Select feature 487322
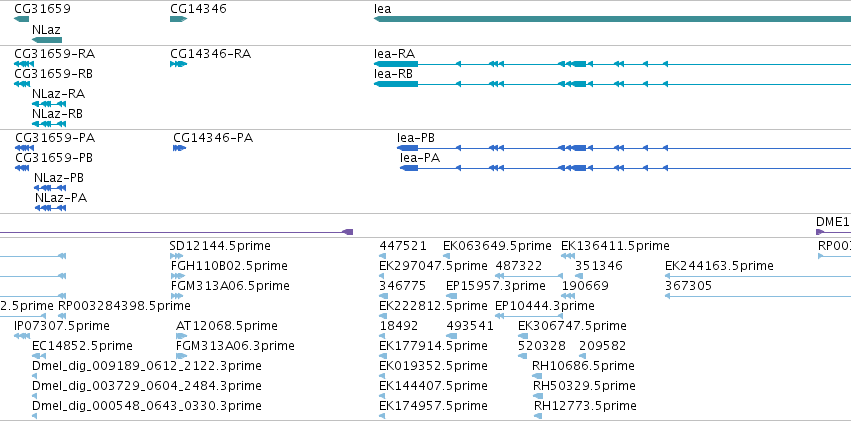851x421 pixels. (x=518, y=266)
